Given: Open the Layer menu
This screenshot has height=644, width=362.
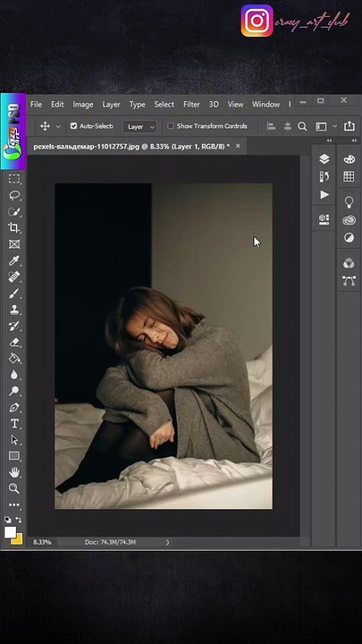Looking at the screenshot, I should tap(111, 105).
